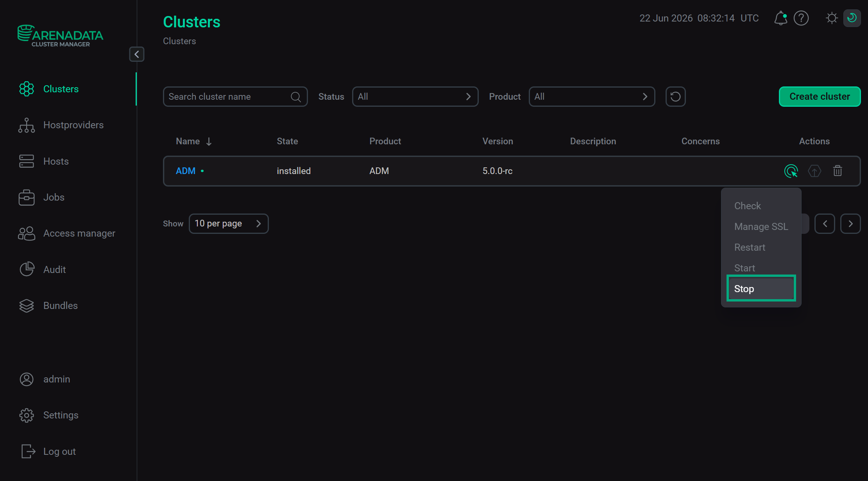
Task: Open actions menu for ADM cluster
Action: click(791, 171)
